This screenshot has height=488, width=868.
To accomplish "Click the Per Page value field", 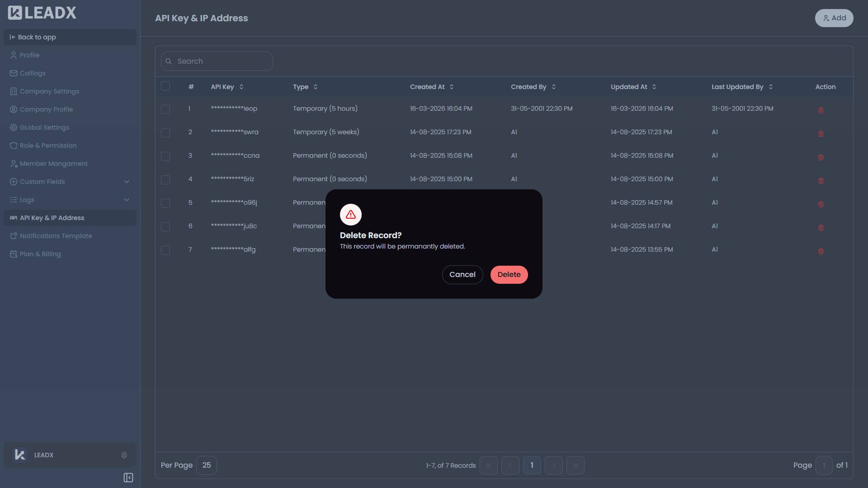I will point(207,465).
